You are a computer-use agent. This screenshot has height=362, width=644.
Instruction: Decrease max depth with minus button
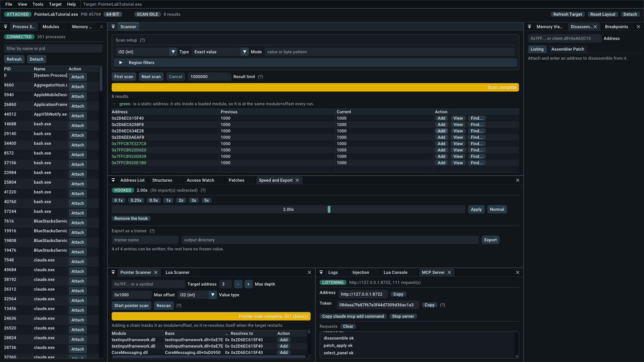coord(238,284)
